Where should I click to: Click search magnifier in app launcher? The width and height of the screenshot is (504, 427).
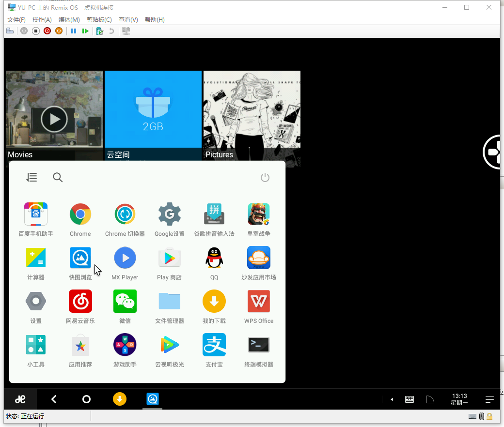pos(58,178)
